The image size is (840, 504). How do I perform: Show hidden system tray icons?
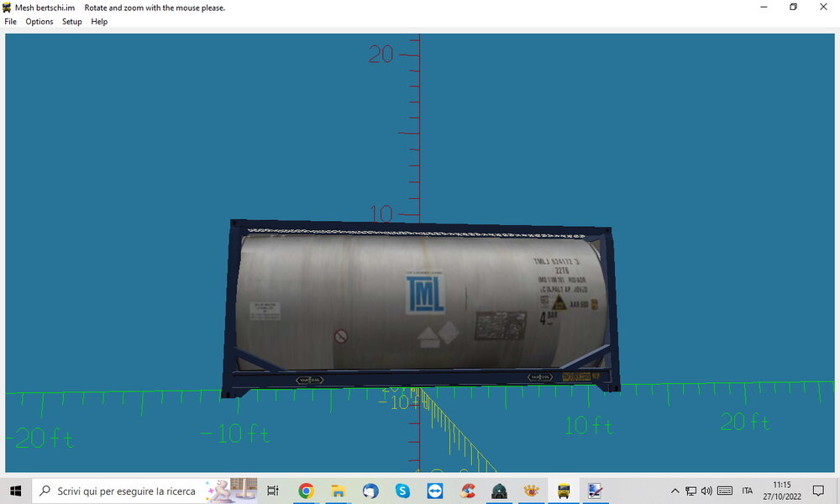(675, 491)
